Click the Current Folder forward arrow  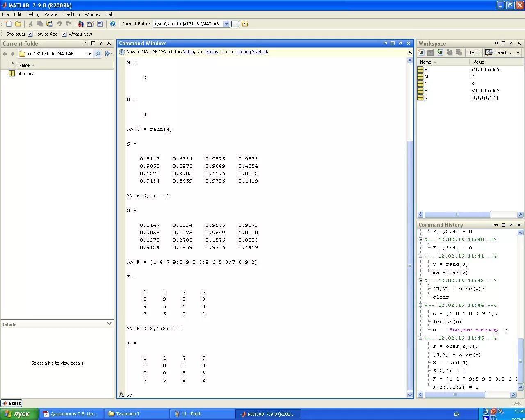coord(12,54)
